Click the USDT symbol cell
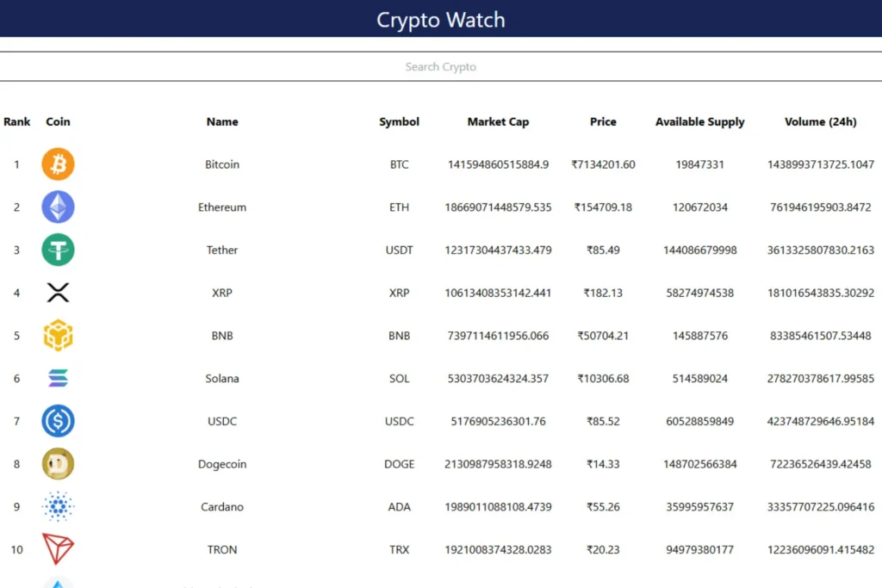Viewport: 882px width, 588px height. [400, 250]
